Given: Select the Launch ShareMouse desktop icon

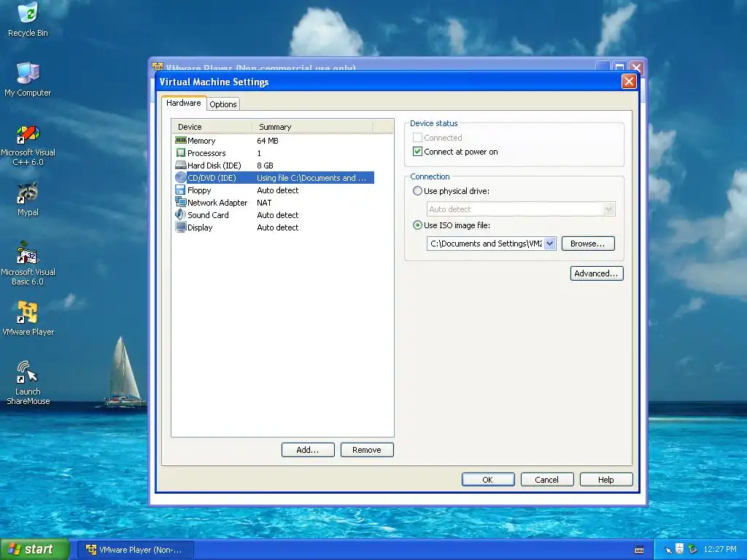Looking at the screenshot, I should 28,382.
